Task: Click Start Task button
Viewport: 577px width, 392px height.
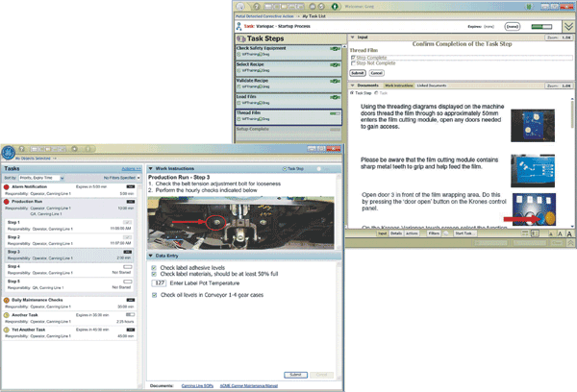Action: pos(464,233)
